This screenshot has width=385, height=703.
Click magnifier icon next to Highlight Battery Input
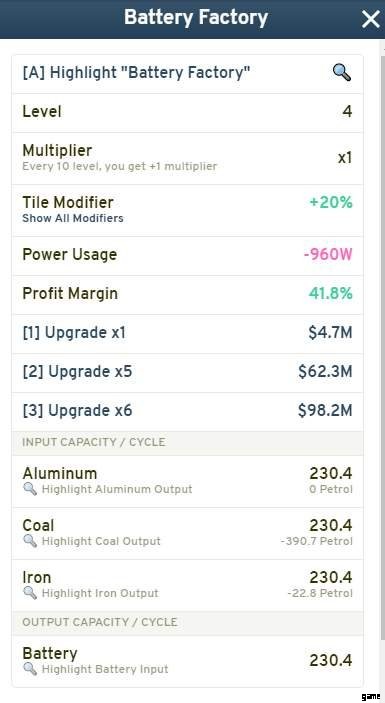[x=30, y=669]
